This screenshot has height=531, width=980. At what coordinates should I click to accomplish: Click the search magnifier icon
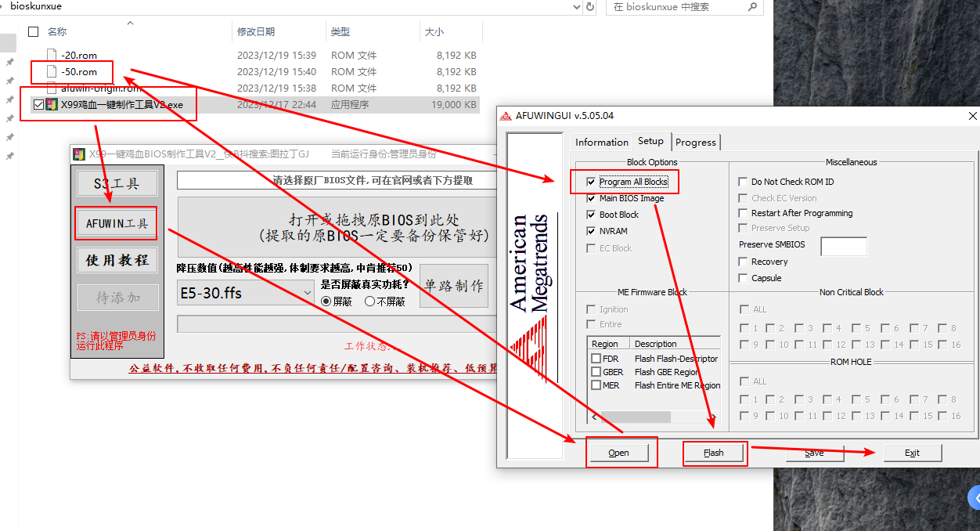pyautogui.click(x=752, y=6)
